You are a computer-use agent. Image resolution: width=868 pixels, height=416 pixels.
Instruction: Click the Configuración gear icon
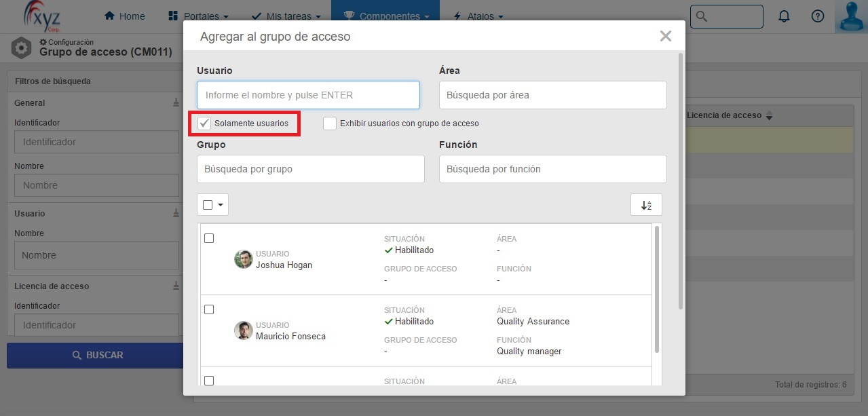click(22, 48)
